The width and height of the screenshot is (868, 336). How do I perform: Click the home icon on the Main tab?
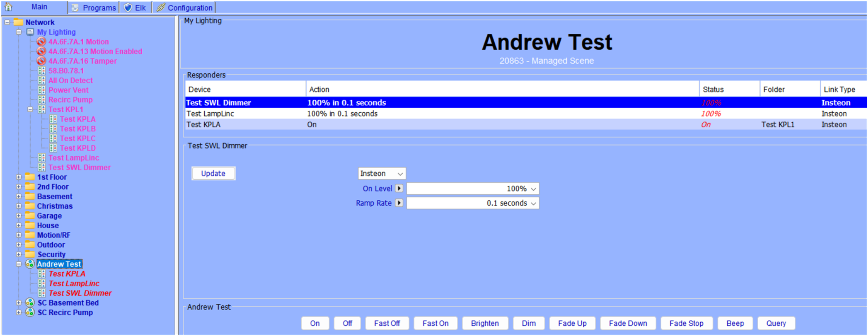point(8,7)
